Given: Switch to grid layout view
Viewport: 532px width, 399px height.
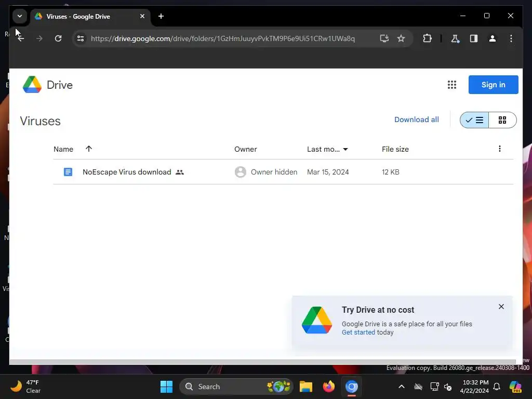Looking at the screenshot, I should pyautogui.click(x=502, y=120).
